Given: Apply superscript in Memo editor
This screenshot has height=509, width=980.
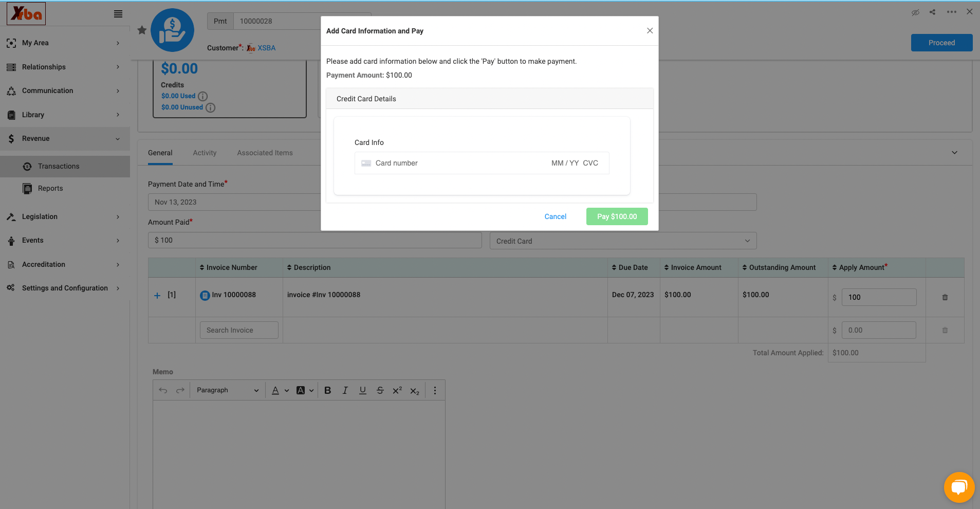Looking at the screenshot, I should click(397, 390).
